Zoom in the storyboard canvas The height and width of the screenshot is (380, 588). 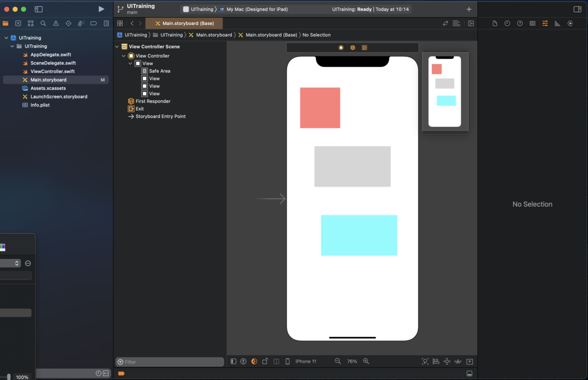click(x=366, y=361)
